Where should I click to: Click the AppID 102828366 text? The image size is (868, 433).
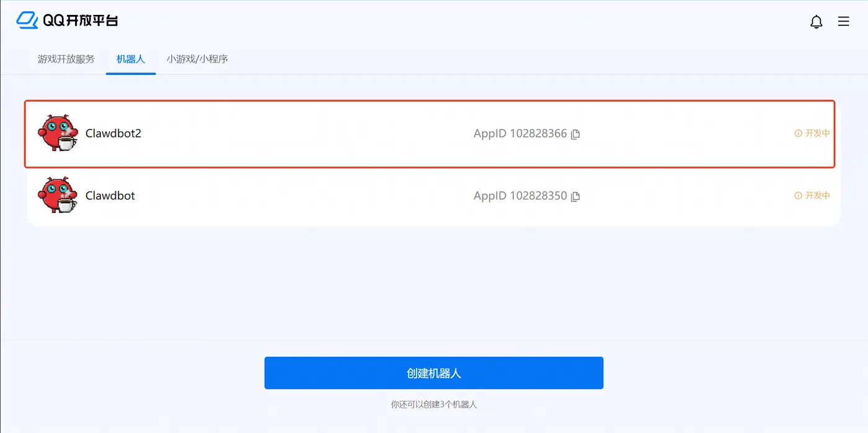coord(520,134)
